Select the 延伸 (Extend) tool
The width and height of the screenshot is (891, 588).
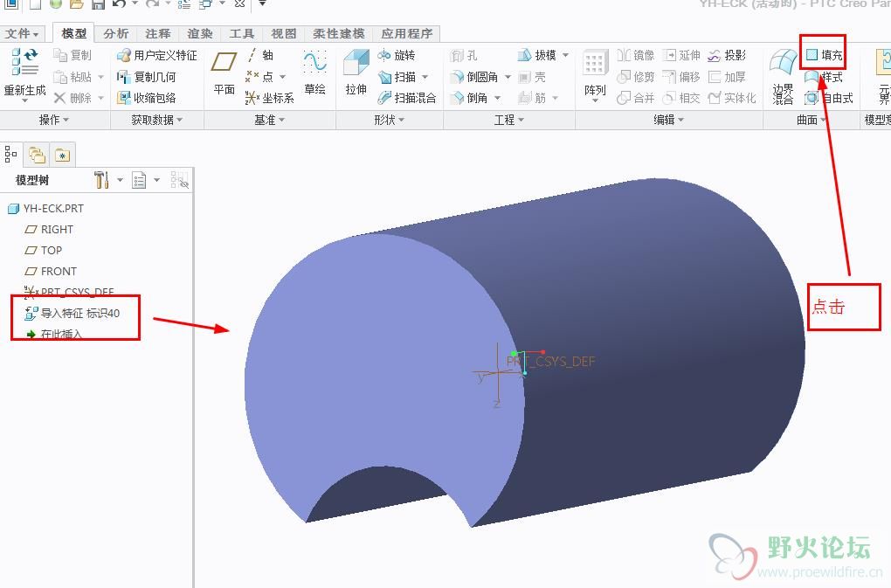682,55
